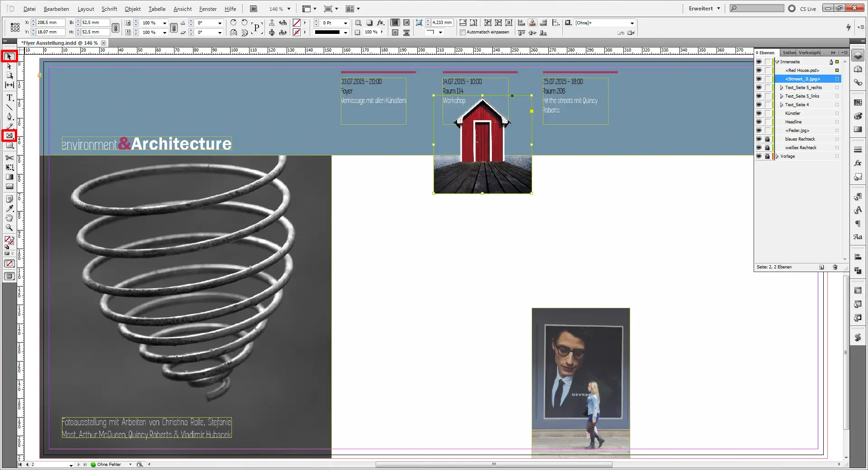
Task: Pick the Scissors tool
Action: point(9,158)
